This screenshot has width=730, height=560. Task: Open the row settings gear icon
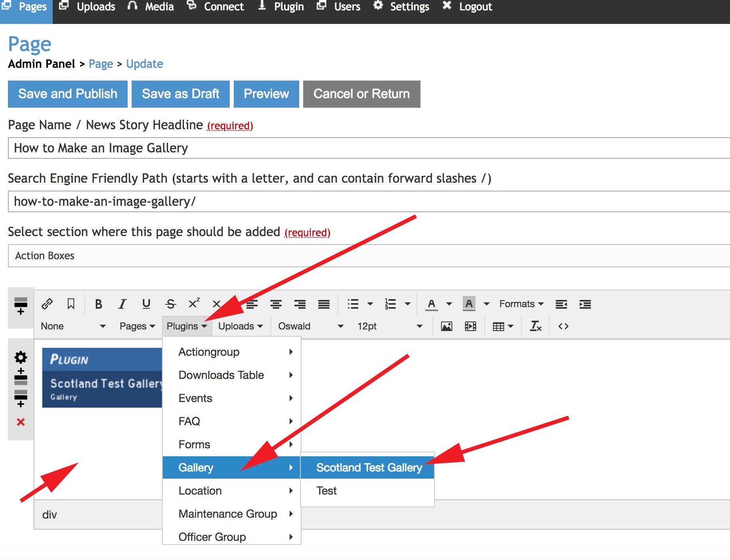click(x=21, y=357)
